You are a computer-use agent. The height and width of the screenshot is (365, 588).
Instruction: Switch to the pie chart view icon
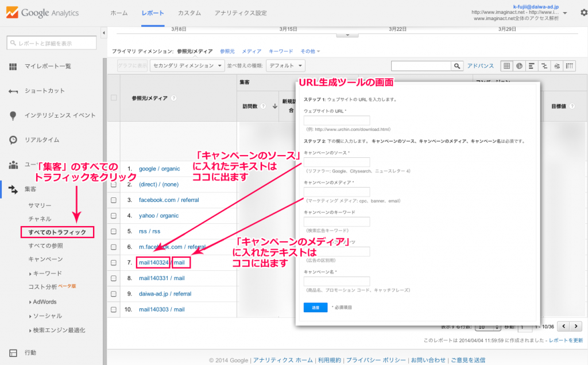[519, 66]
